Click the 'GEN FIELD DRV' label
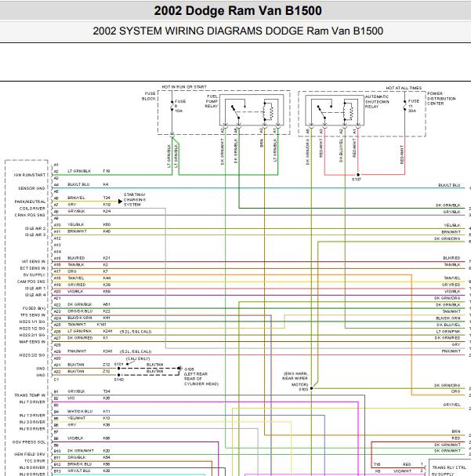Image resolution: width=471 pixels, height=476 pixels. pyautogui.click(x=30, y=454)
